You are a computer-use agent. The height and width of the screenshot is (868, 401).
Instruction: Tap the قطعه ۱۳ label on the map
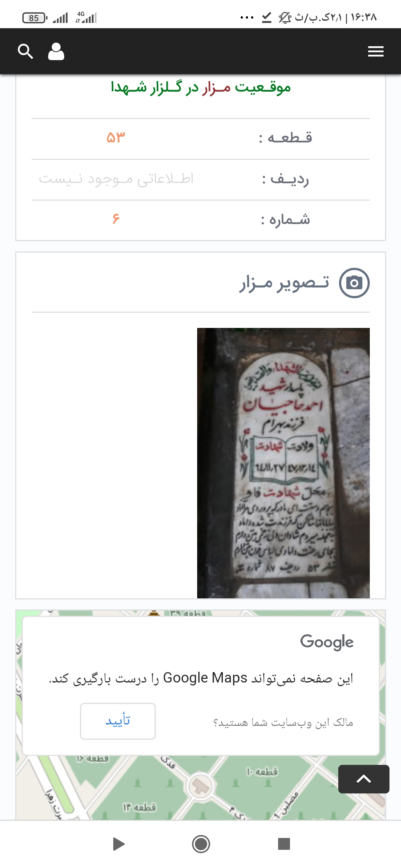[x=139, y=807]
